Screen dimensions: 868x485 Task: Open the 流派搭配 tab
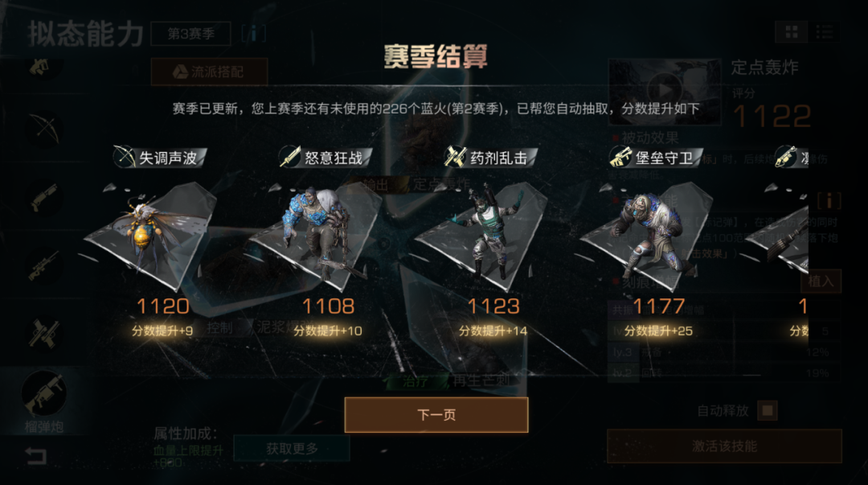209,72
